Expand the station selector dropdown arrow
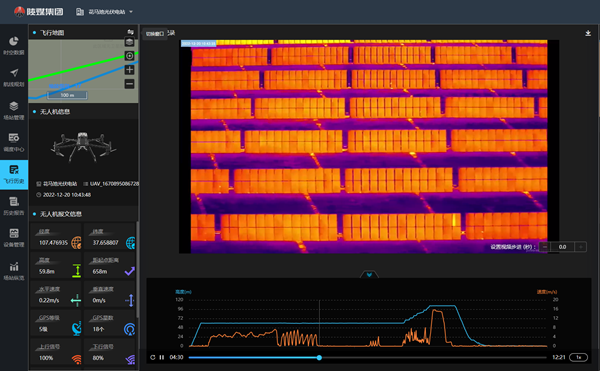The width and height of the screenshot is (600, 371). (131, 12)
